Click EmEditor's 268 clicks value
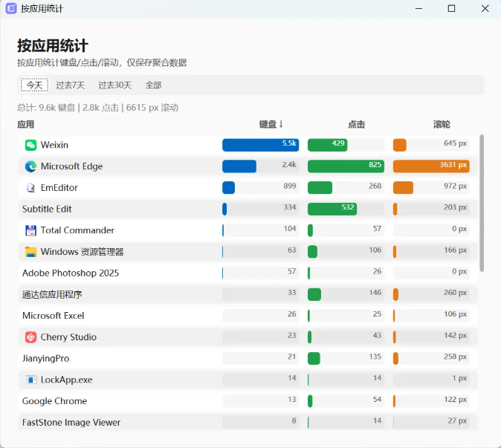Image resolution: width=501 pixels, height=448 pixels. [375, 186]
